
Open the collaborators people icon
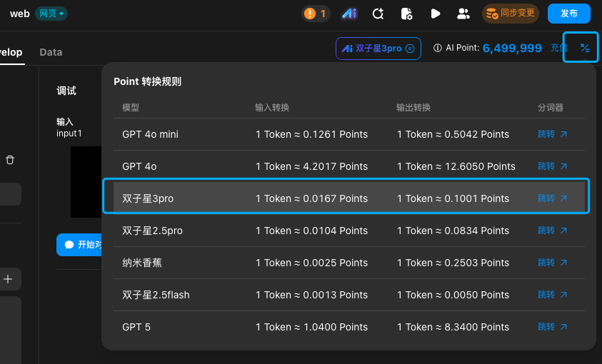click(463, 14)
